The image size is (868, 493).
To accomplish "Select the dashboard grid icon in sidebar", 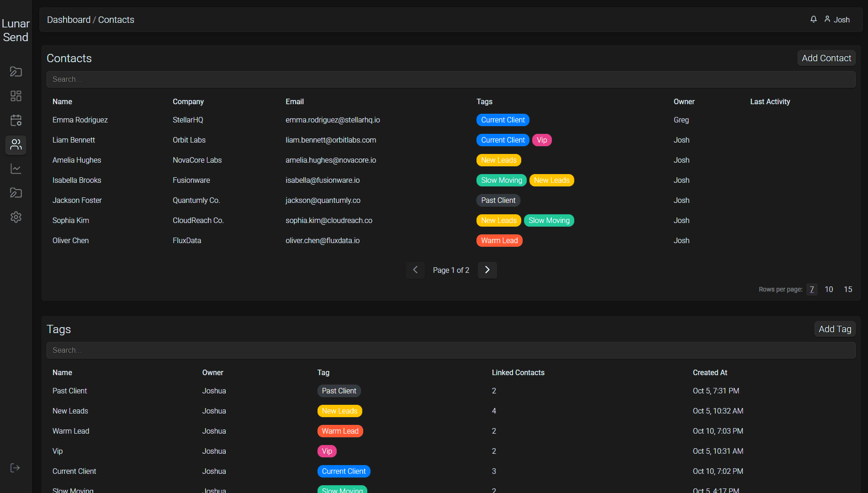I will pos(16,96).
